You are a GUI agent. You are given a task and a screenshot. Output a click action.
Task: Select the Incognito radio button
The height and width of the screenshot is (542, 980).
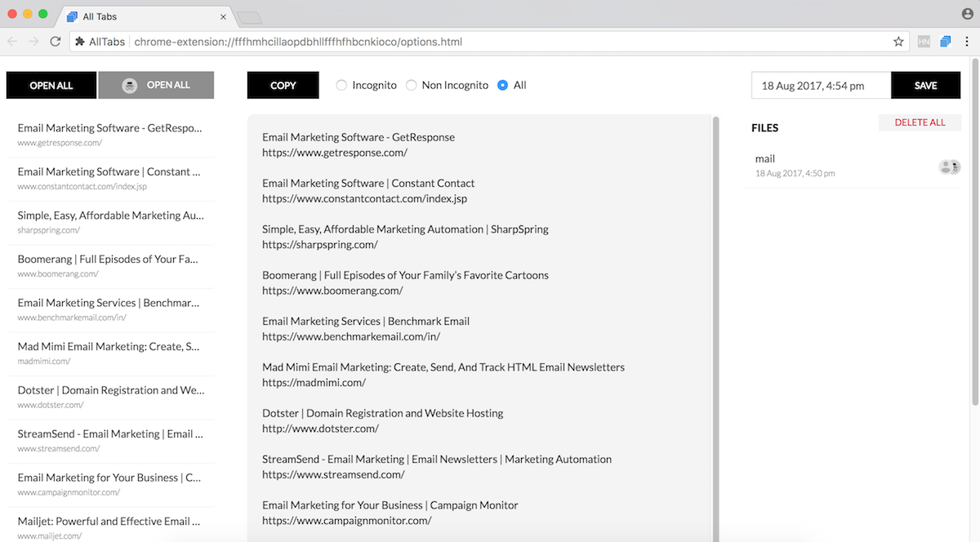coord(341,85)
